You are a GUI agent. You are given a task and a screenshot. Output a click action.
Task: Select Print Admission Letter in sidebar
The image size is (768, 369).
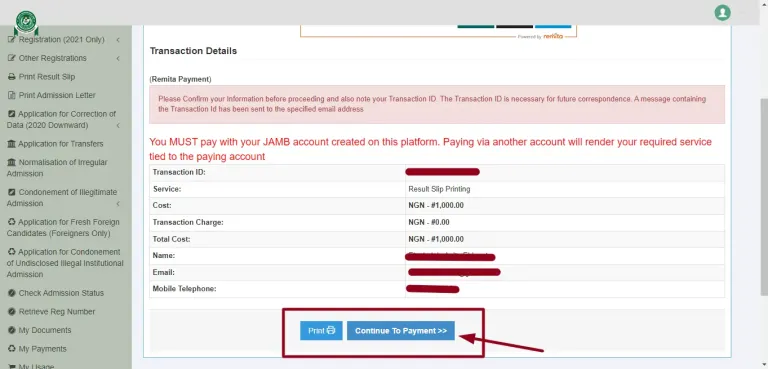[57, 95]
